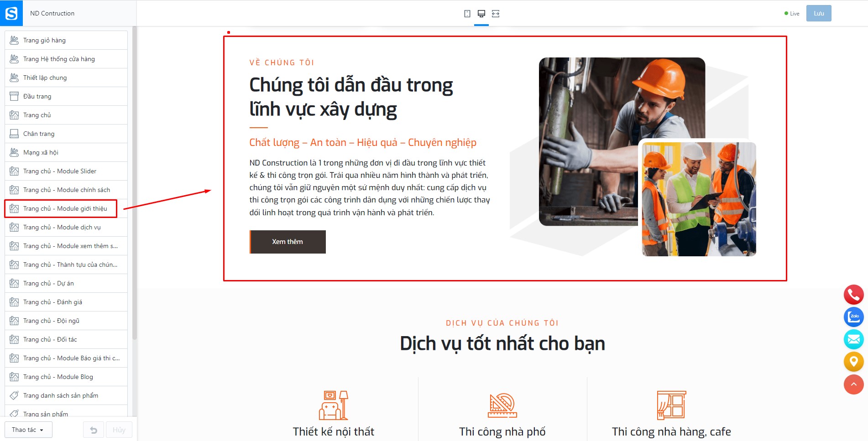
Task: Open Chân trang section
Action: [66, 134]
